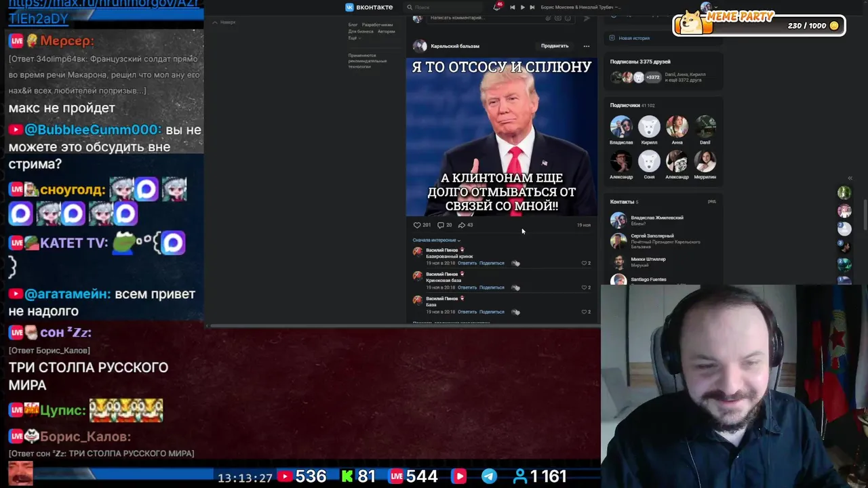Open 'Для бизнеса' footer link
This screenshot has height=488, width=868.
click(361, 31)
